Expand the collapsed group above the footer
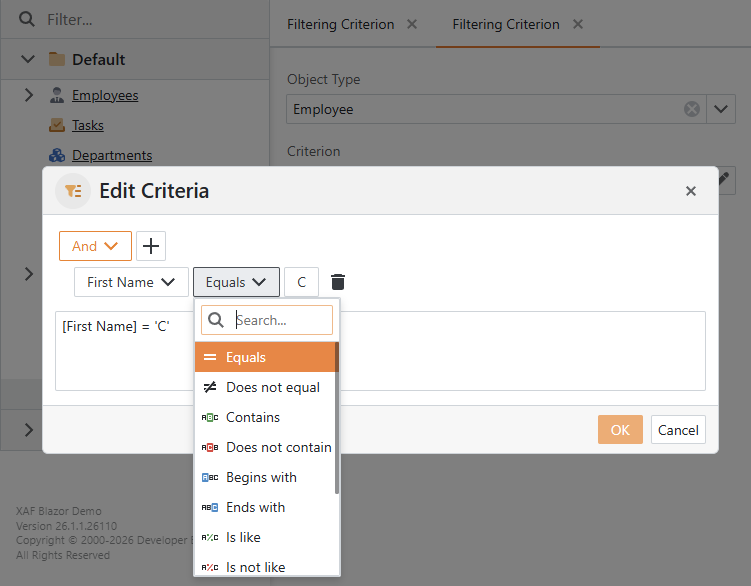 click(x=29, y=430)
